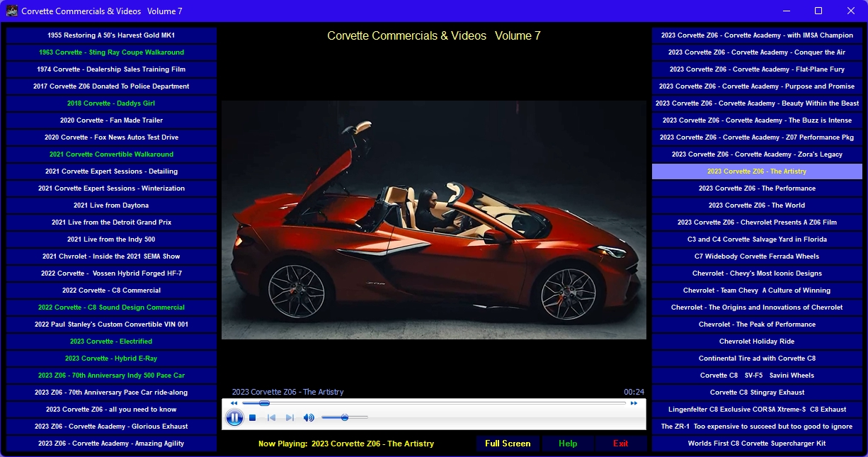Select Worlds First C8 Corvette Supercharger Kit
Screen dimensions: 868x457
point(757,444)
